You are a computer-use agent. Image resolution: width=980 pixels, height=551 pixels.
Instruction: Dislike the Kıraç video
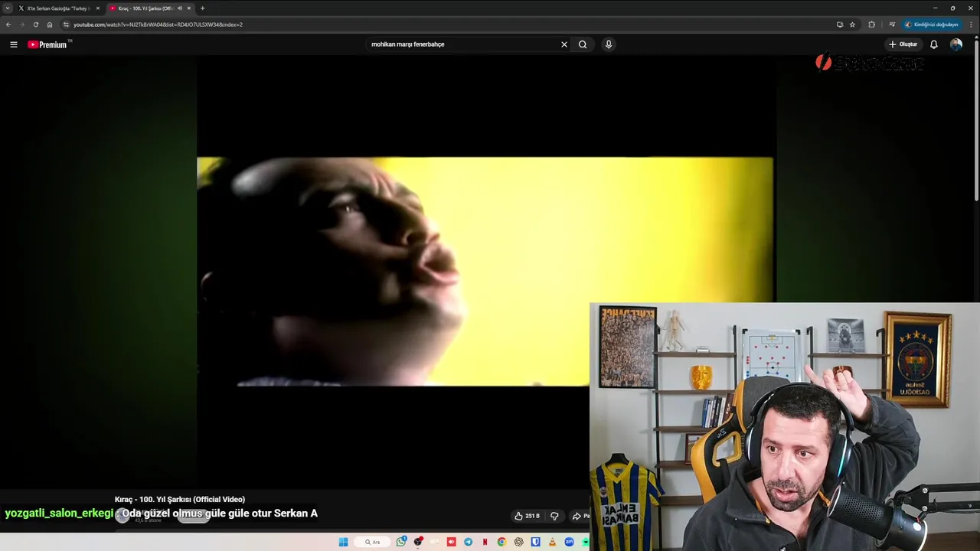click(x=555, y=516)
